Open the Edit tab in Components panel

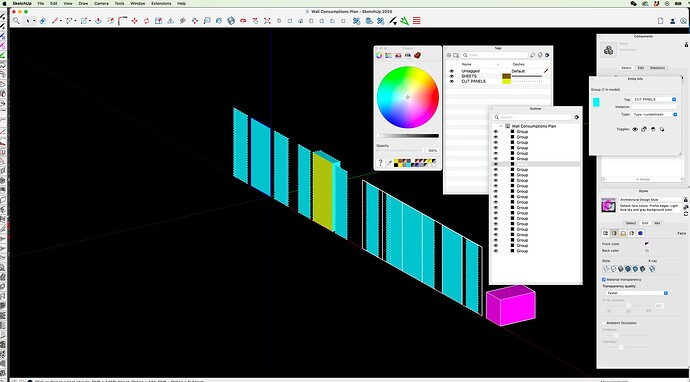tap(641, 68)
